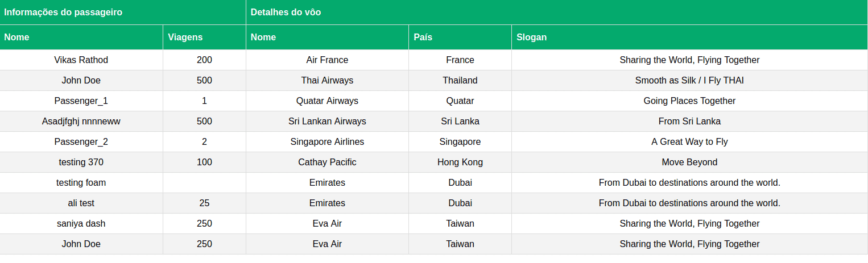
Task: Select the 'Smooth as Silk / I Fly THAI' cell
Action: point(689,81)
